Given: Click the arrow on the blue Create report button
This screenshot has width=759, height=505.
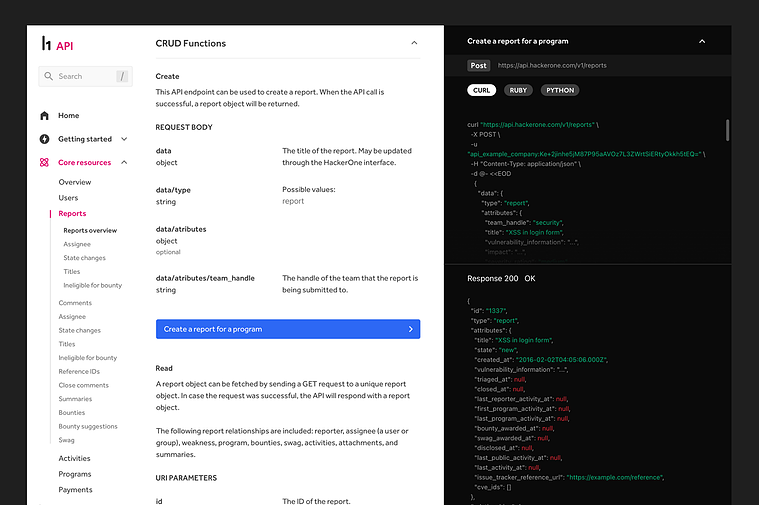Looking at the screenshot, I should coord(410,329).
